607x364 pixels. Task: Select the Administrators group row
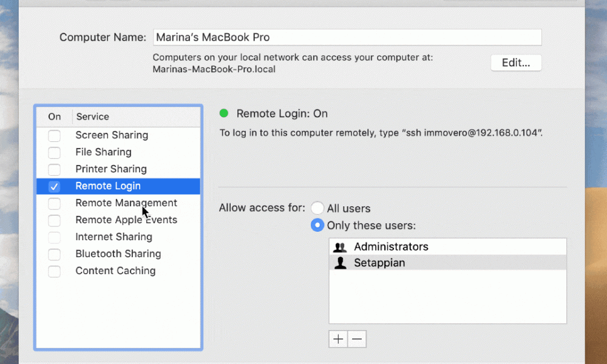coord(447,246)
